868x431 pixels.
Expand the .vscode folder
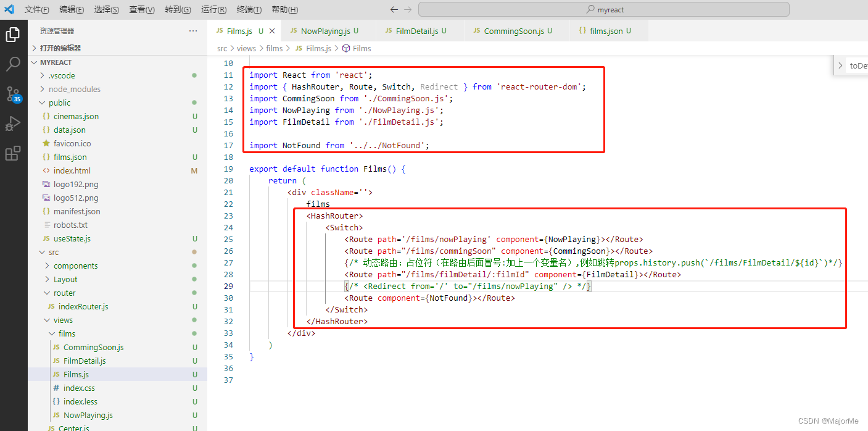click(x=117, y=75)
